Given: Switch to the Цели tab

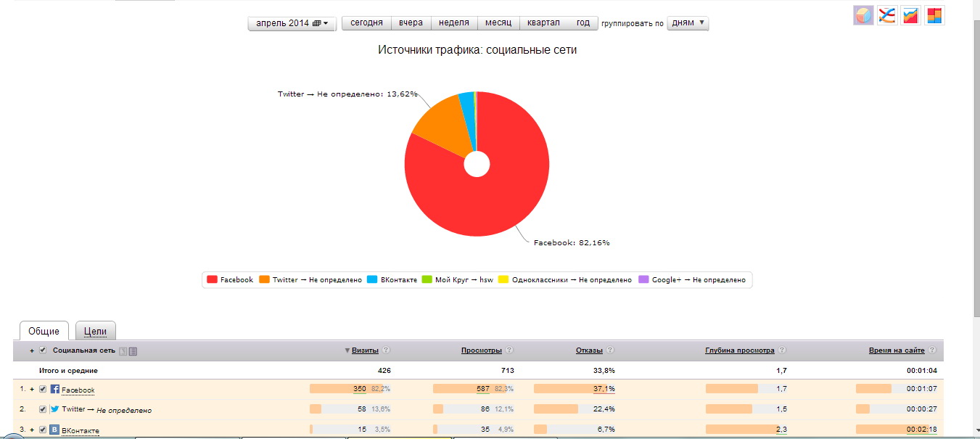Looking at the screenshot, I should tap(95, 331).
